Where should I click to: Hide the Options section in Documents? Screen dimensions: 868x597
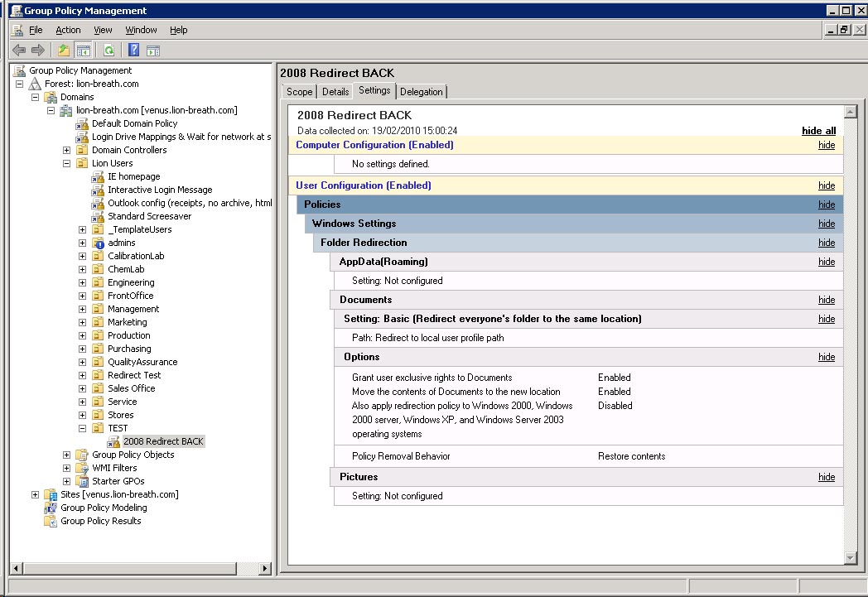pyautogui.click(x=827, y=357)
